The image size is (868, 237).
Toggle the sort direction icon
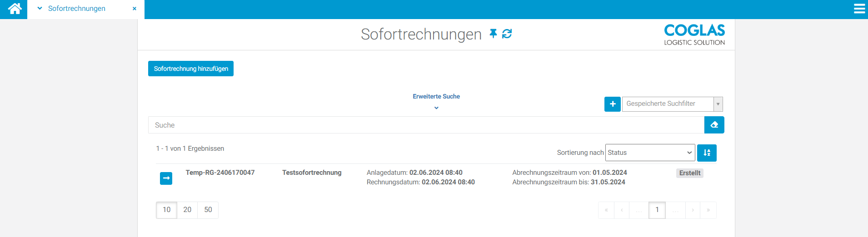point(707,153)
